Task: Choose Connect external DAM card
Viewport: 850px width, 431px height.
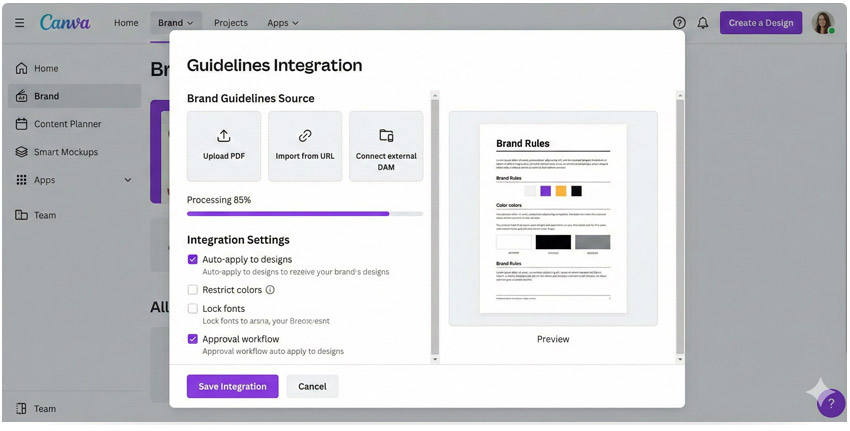Action: tap(386, 146)
